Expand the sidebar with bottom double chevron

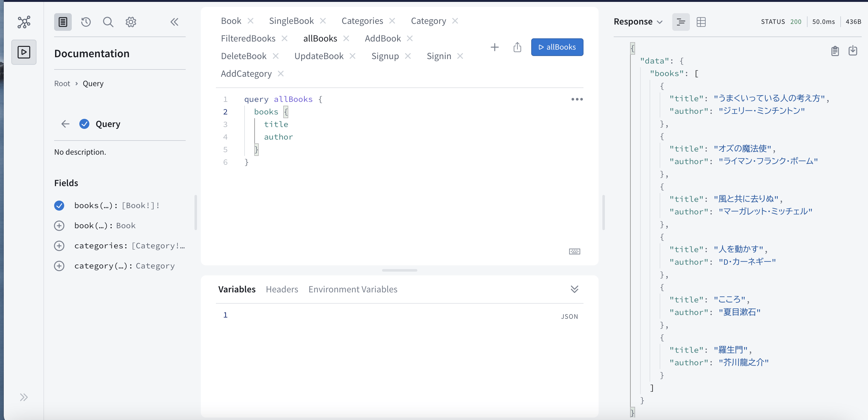[24, 397]
